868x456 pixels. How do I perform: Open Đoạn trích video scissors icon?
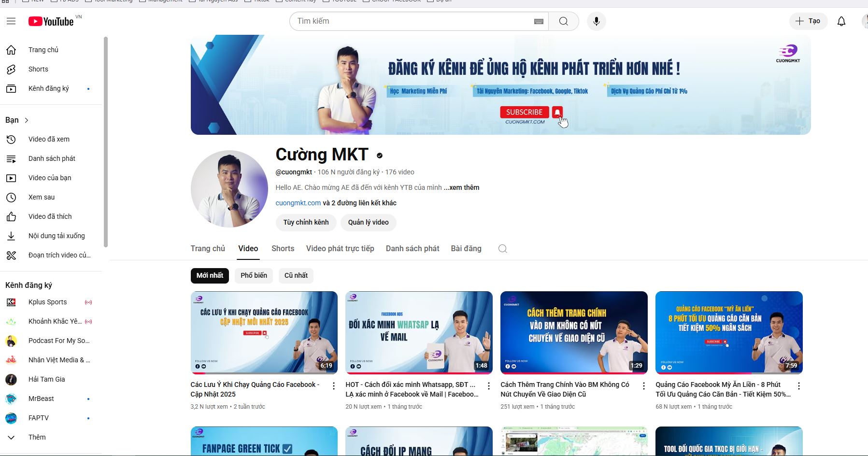click(x=11, y=255)
